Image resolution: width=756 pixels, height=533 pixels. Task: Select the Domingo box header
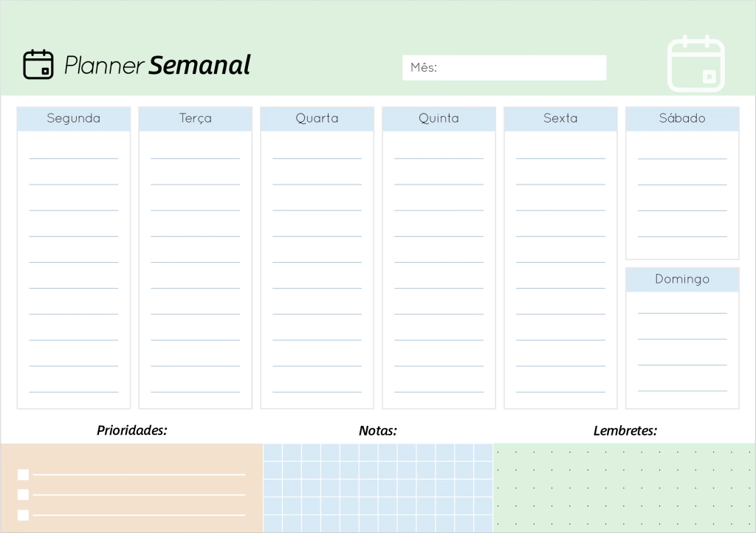(x=682, y=280)
